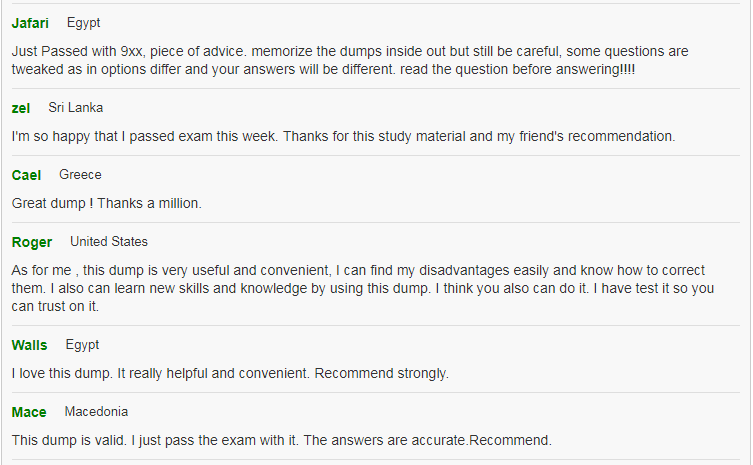Click Roger's review about finding disadvantages
This screenshot has height=465, width=753.
pos(360,288)
